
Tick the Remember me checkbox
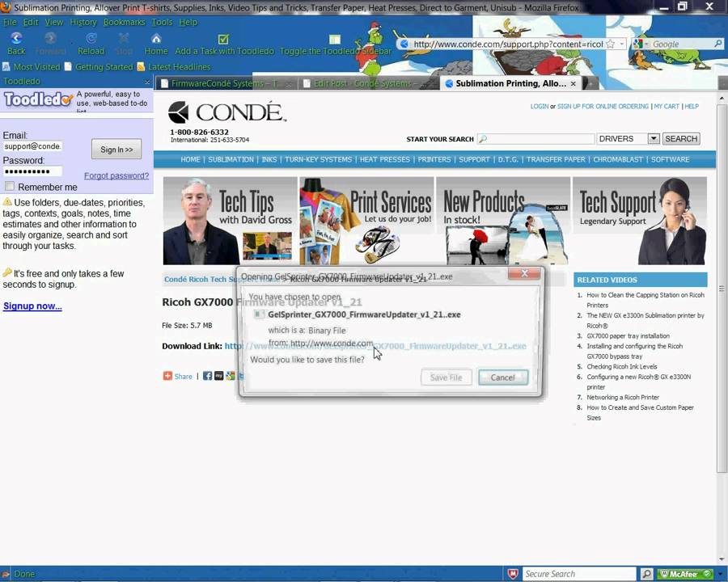tap(9, 186)
